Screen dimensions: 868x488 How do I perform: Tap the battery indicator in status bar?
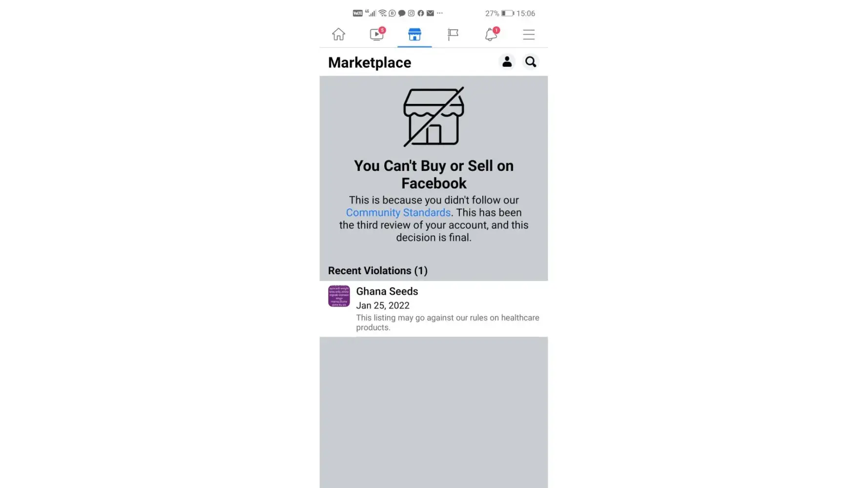508,13
